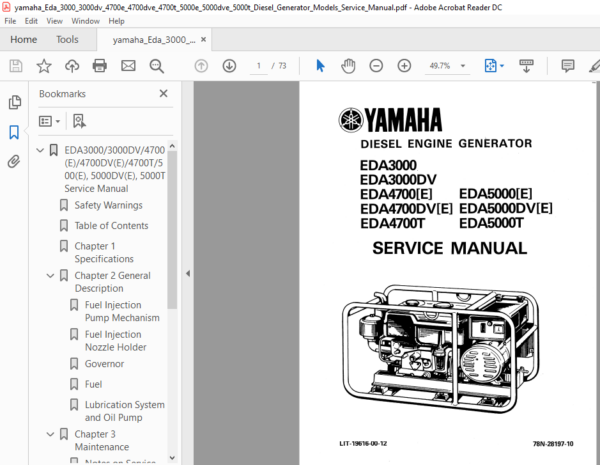The image size is (600, 465).
Task: Click bookmarks scrollbar down arrow
Action: coord(172,458)
